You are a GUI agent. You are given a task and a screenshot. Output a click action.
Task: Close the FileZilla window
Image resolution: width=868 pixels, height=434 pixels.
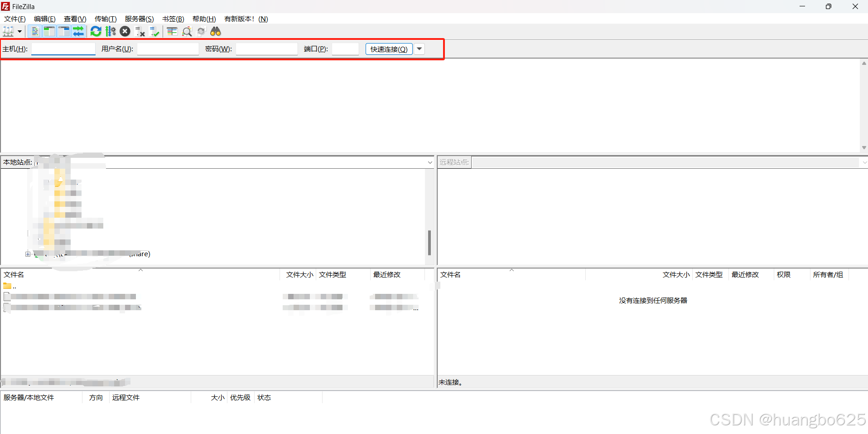point(855,6)
